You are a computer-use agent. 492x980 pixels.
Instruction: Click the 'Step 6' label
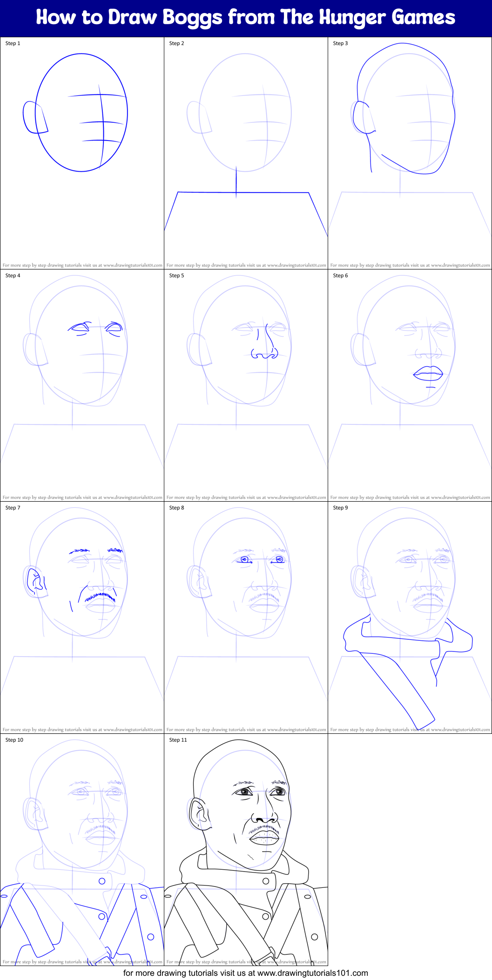point(341,275)
